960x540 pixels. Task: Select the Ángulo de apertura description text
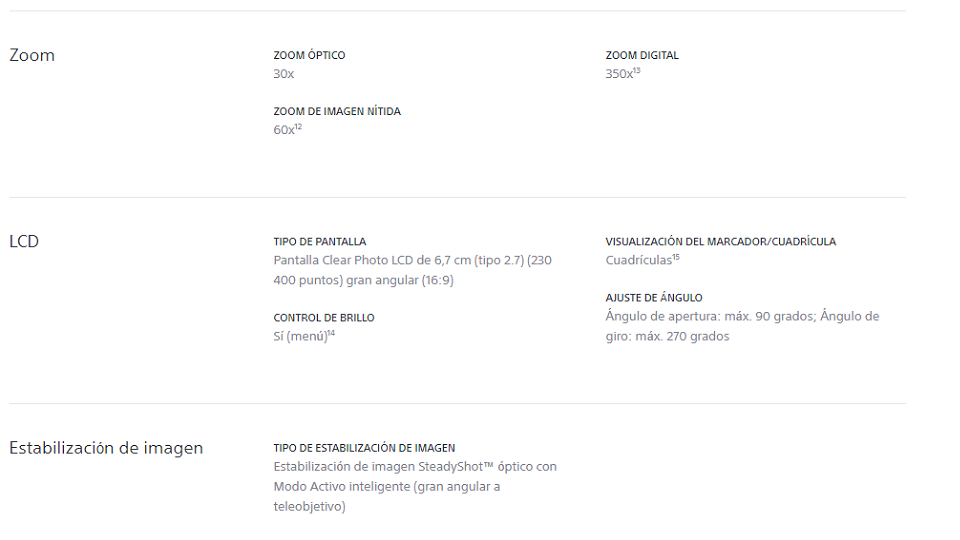coord(742,326)
